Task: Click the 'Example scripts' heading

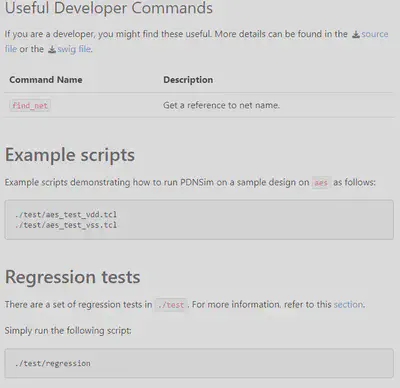Action: point(70,155)
